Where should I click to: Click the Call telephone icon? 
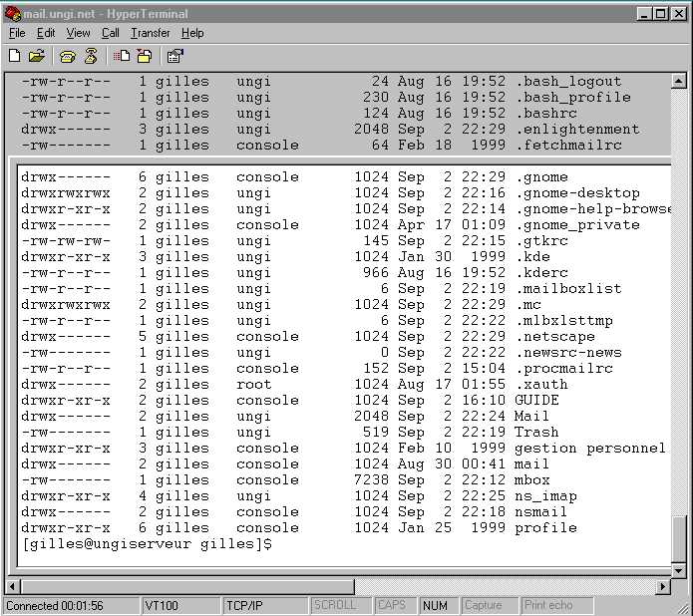point(67,57)
